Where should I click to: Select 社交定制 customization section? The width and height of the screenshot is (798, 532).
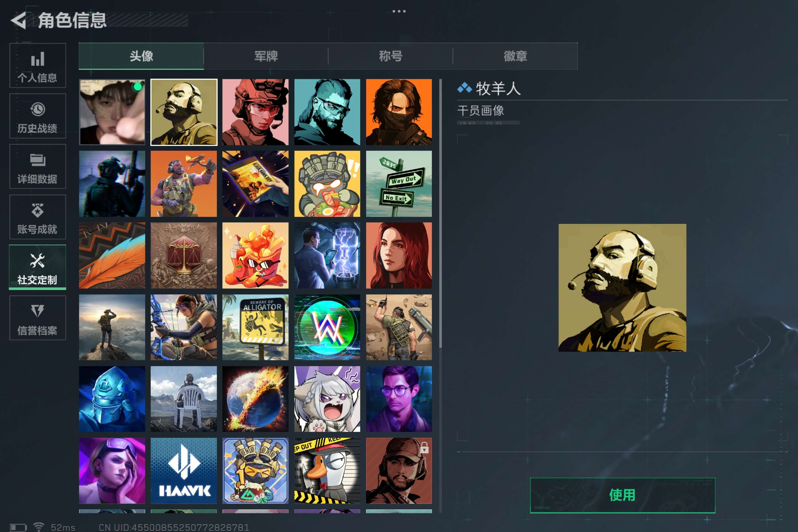click(38, 267)
